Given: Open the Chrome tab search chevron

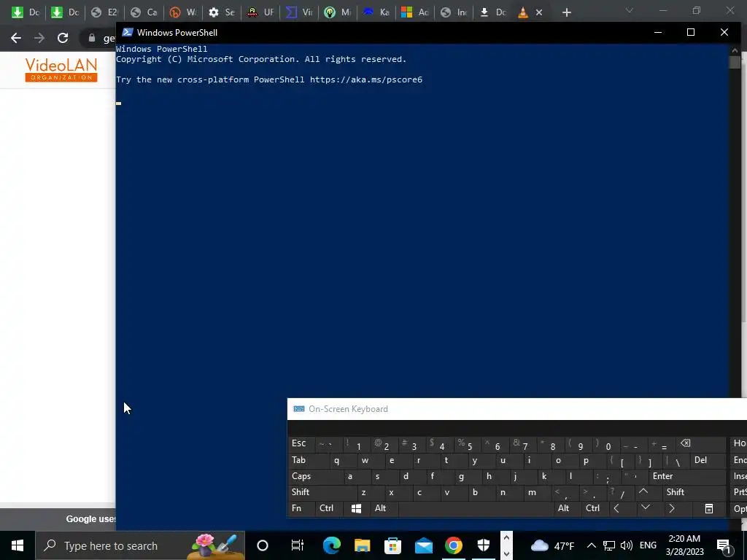Looking at the screenshot, I should pos(630,10).
